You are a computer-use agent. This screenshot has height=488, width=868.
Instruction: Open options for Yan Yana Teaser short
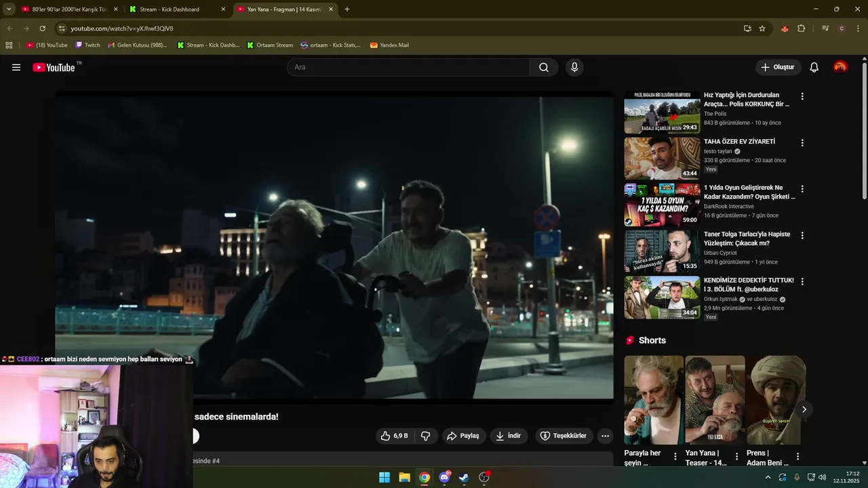coord(736,457)
